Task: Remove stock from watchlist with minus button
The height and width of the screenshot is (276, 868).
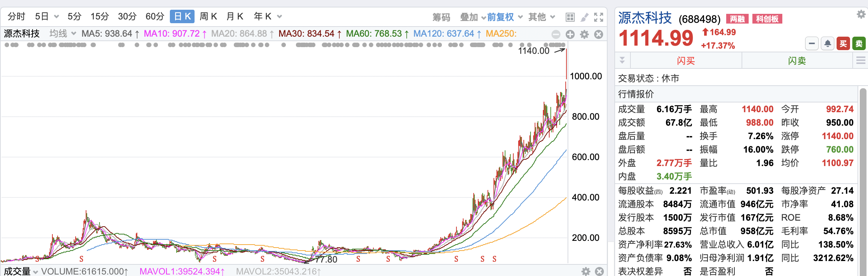Action: (x=812, y=44)
